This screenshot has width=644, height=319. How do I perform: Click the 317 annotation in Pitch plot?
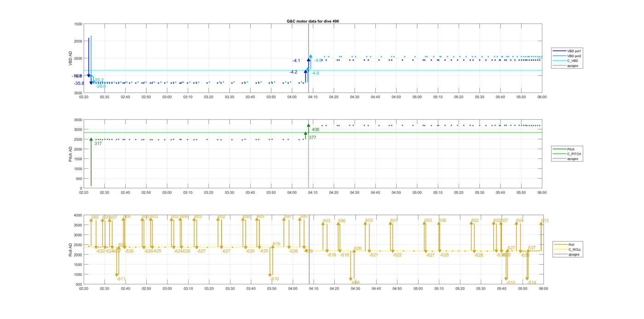(98, 144)
